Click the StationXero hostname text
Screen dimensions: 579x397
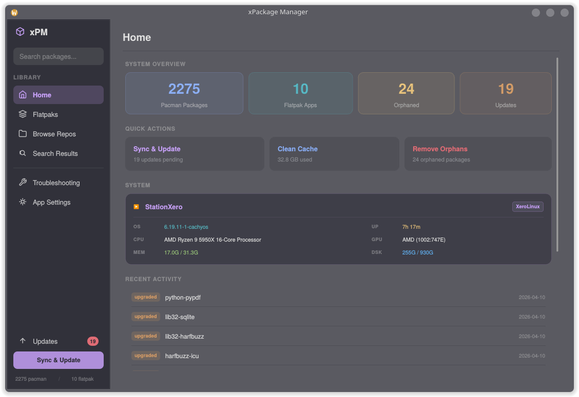tap(164, 207)
